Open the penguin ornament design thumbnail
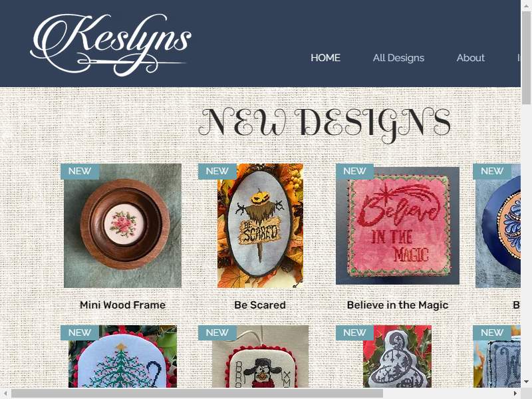This screenshot has width=532, height=399. pyautogui.click(x=260, y=356)
